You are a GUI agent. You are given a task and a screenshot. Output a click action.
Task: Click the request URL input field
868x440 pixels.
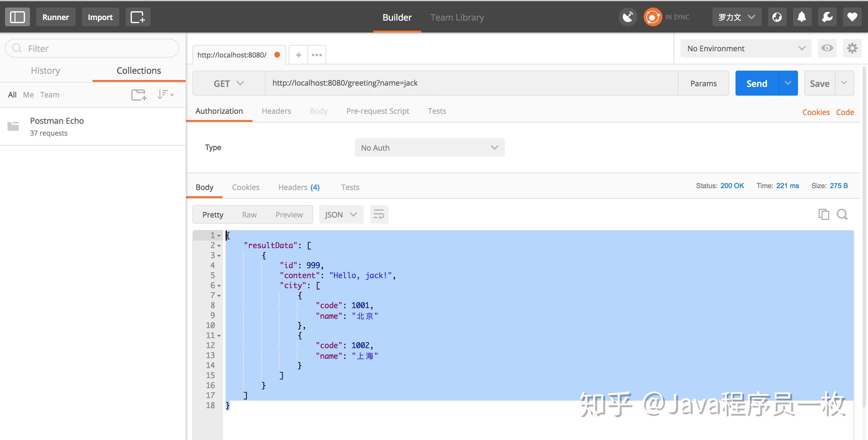(472, 83)
